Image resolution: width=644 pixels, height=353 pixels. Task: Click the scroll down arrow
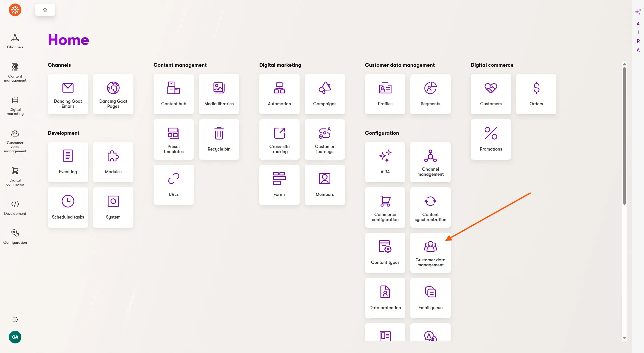click(x=624, y=338)
